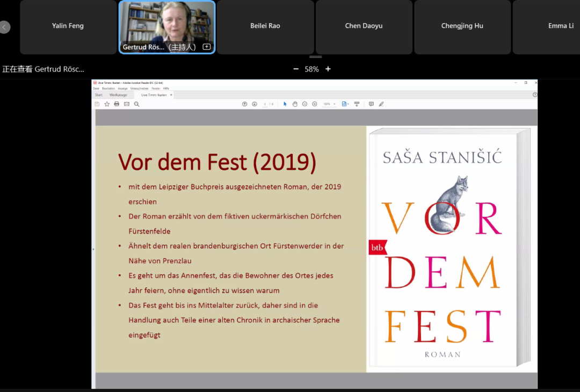Click screen share indicator icon on host tile

[207, 47]
